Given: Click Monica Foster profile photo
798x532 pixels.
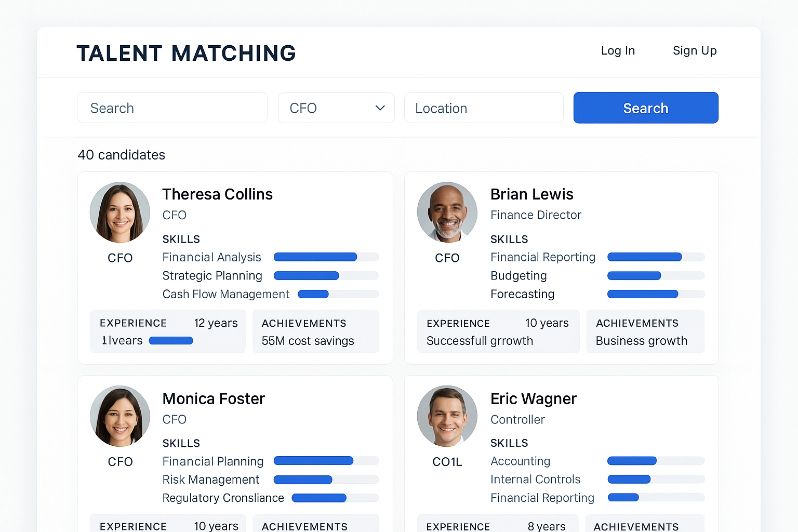Looking at the screenshot, I should click(x=120, y=416).
